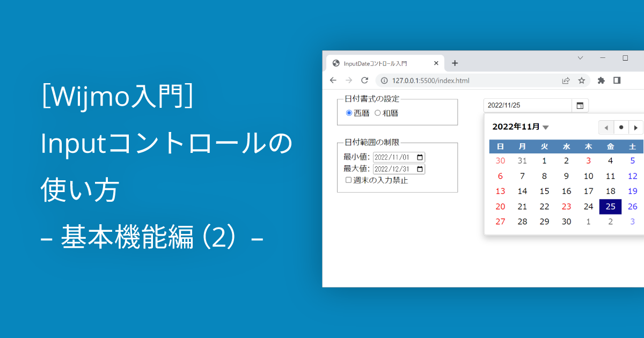
Task: Click the 最小値 date field 2022/11/01
Action: pos(399,158)
